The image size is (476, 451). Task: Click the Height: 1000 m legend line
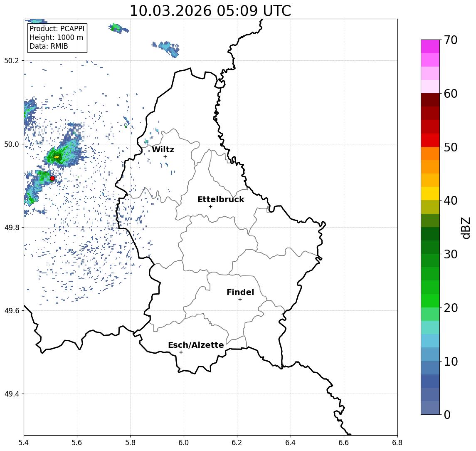click(56, 37)
